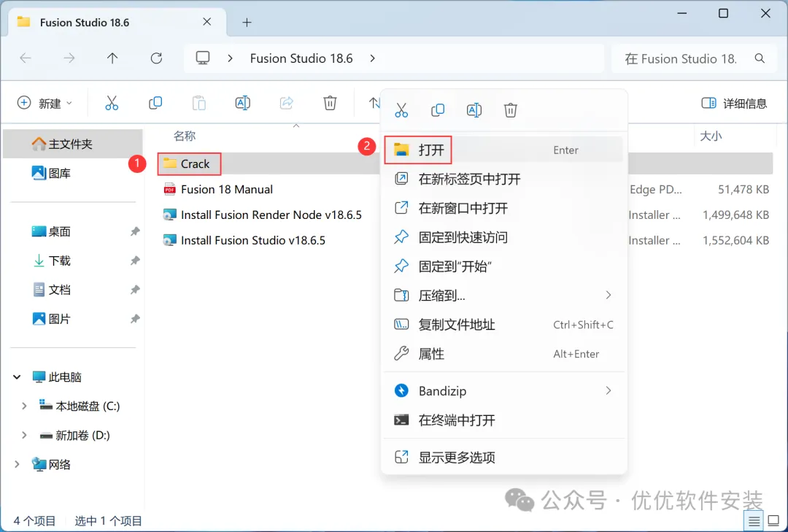Click the Copy icon in the context menu
This screenshot has height=532, width=788.
point(438,109)
